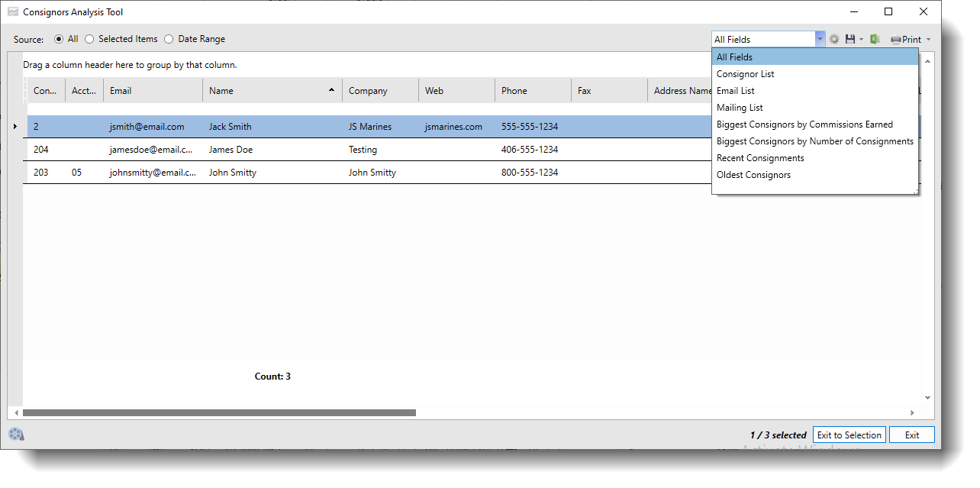Click the printer icon beside Print
This screenshot has width=980, height=488.
(x=896, y=40)
